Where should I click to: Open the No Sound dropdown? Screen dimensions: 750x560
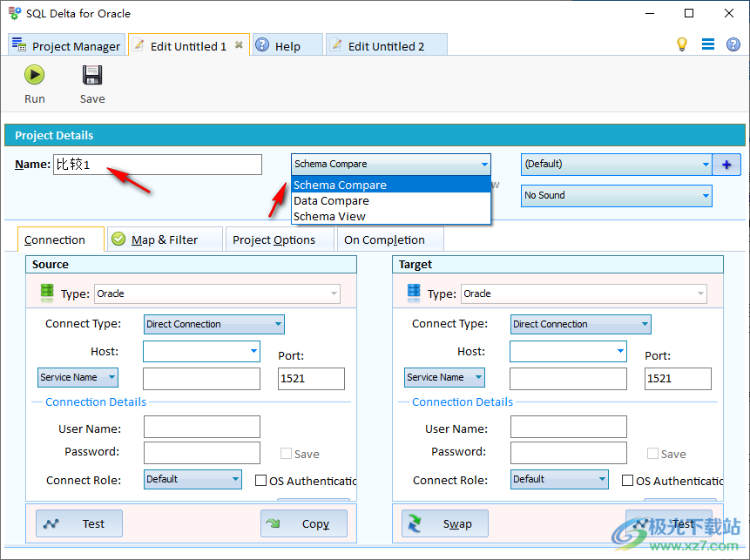[x=616, y=196]
